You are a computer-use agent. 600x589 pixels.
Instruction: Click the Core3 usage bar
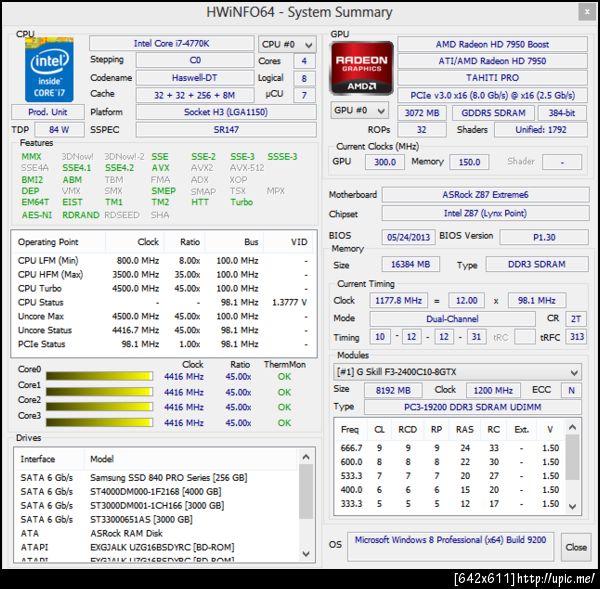[x=99, y=423]
